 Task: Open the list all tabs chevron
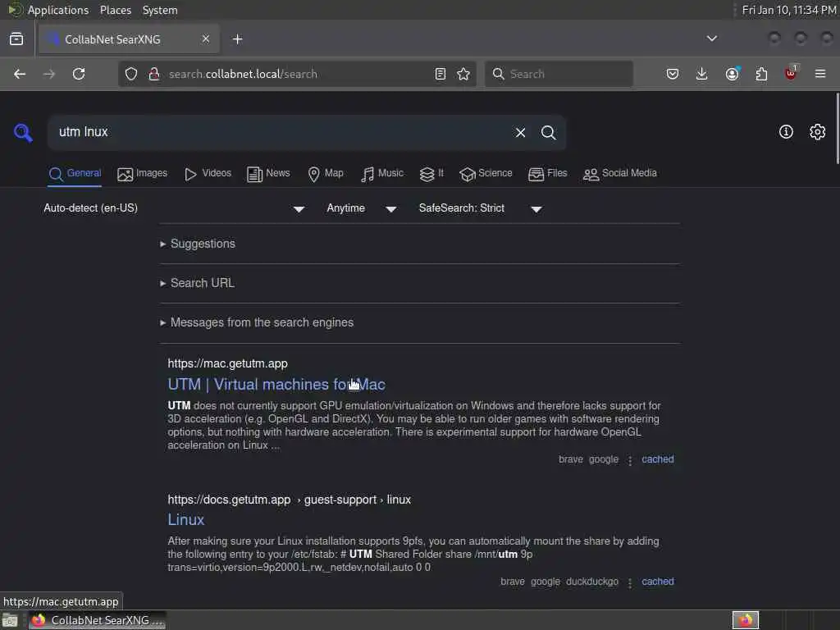[712, 39]
